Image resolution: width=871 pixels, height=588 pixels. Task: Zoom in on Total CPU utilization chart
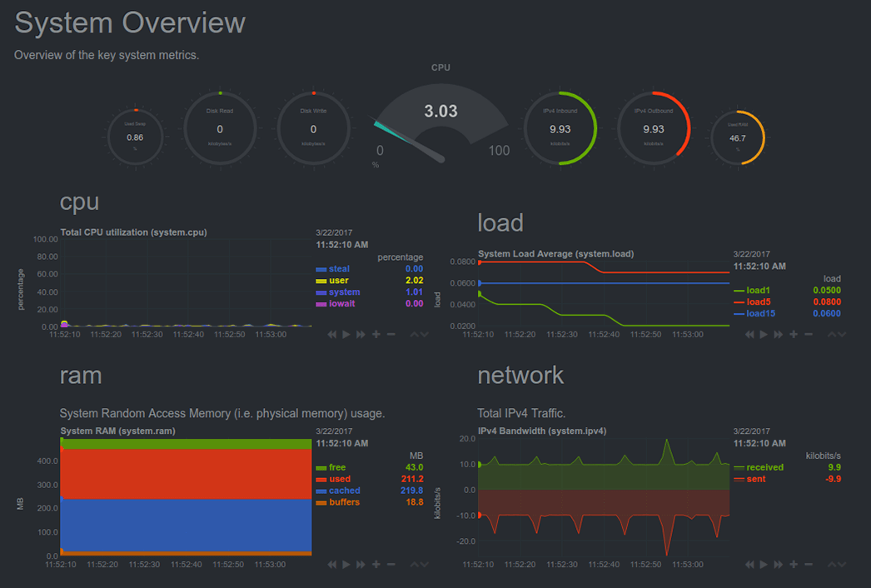(376, 334)
